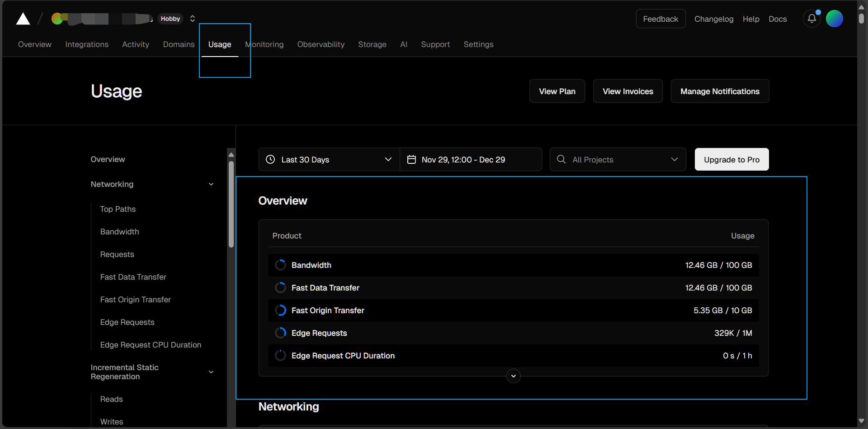
Task: Select Requests in sidebar
Action: (x=117, y=254)
